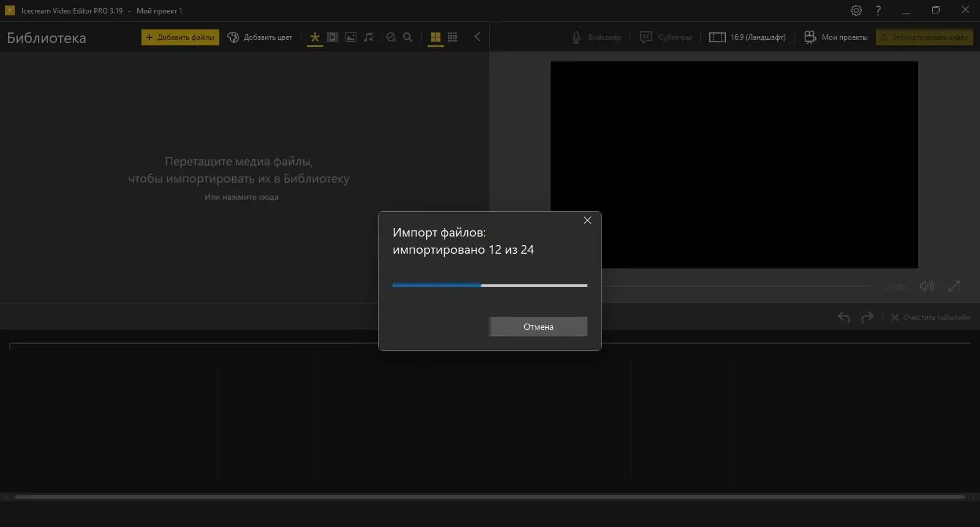Click the redo arrow above the timeline
The width and height of the screenshot is (980, 527).
click(x=867, y=317)
